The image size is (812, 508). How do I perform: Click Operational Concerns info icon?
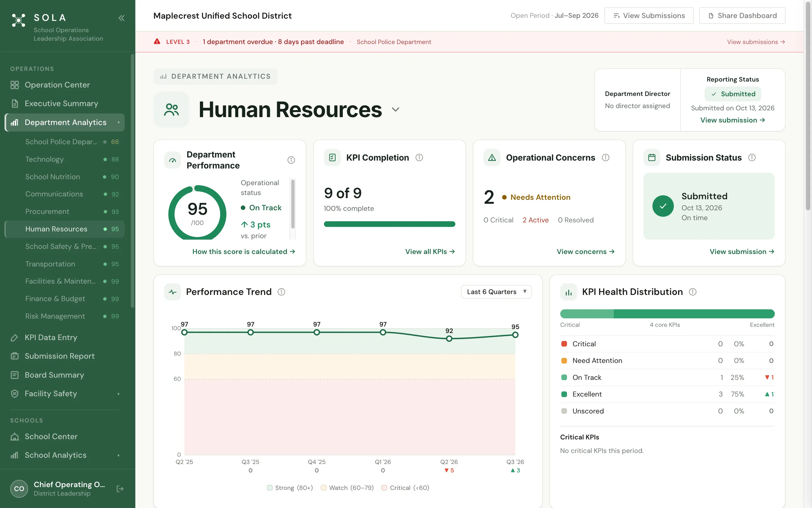tap(605, 157)
